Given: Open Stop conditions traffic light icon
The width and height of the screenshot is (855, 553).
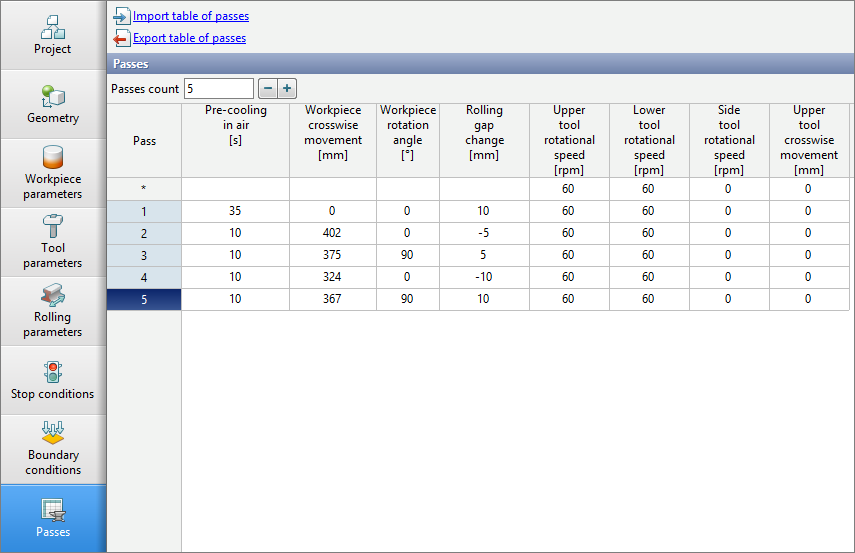Looking at the screenshot, I should coord(52,372).
